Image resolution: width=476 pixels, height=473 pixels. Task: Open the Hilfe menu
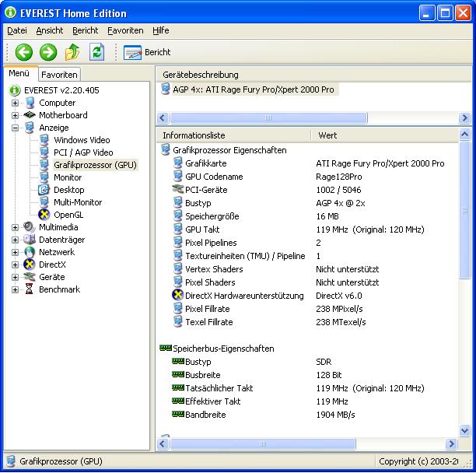coord(160,30)
